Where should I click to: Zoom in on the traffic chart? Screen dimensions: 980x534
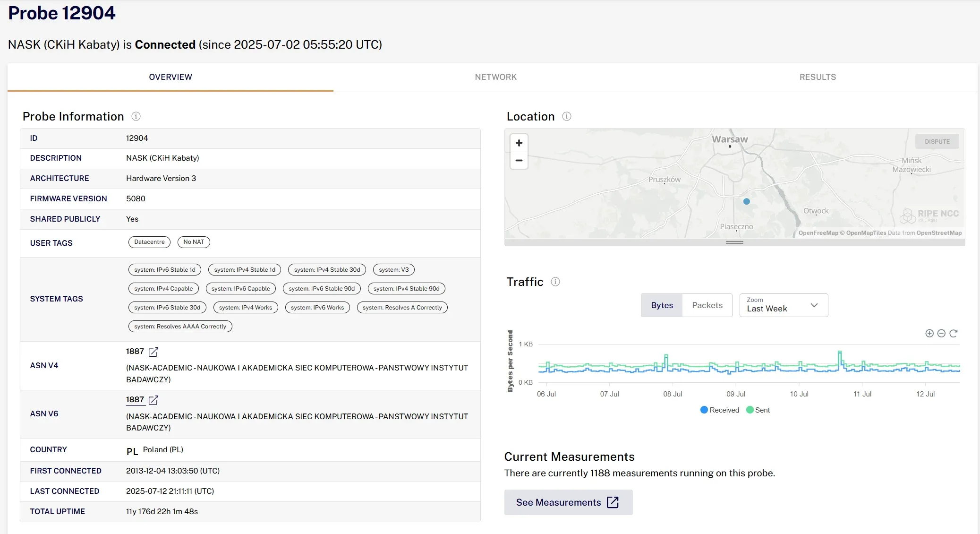(x=929, y=334)
